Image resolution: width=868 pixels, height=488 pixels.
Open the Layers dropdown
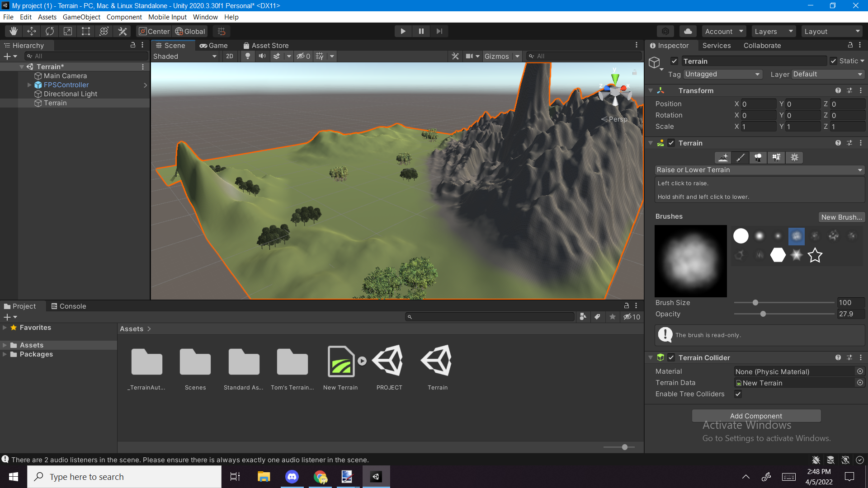[x=774, y=31]
